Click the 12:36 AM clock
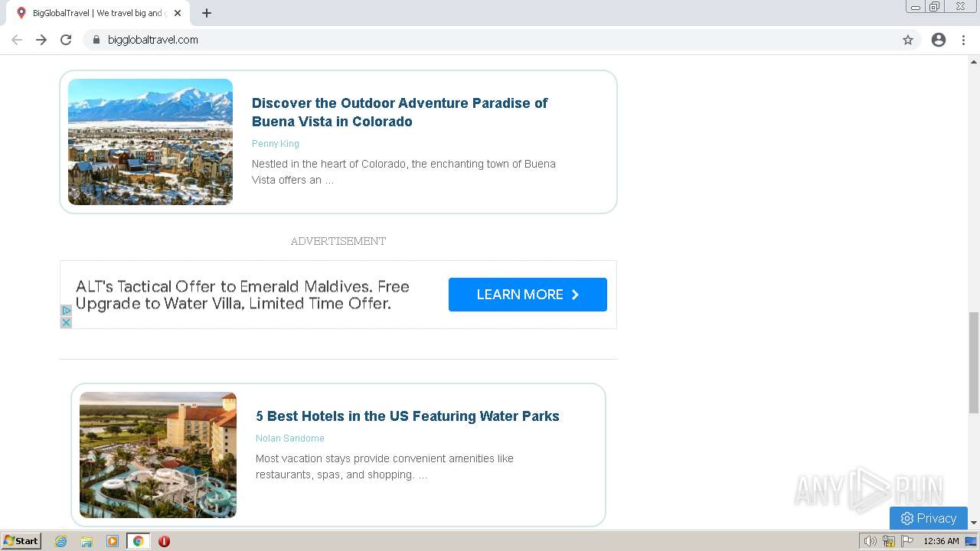The height and width of the screenshot is (551, 980). coord(941,541)
